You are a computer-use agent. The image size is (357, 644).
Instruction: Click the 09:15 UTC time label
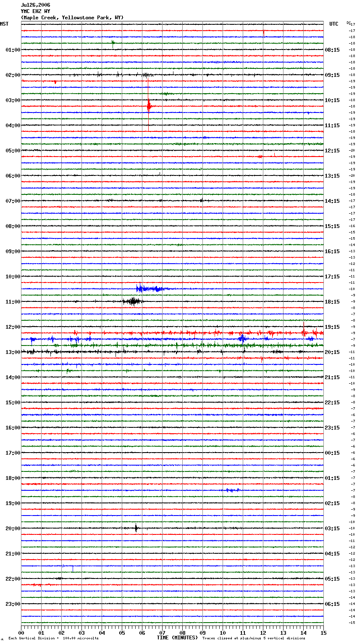point(332,75)
